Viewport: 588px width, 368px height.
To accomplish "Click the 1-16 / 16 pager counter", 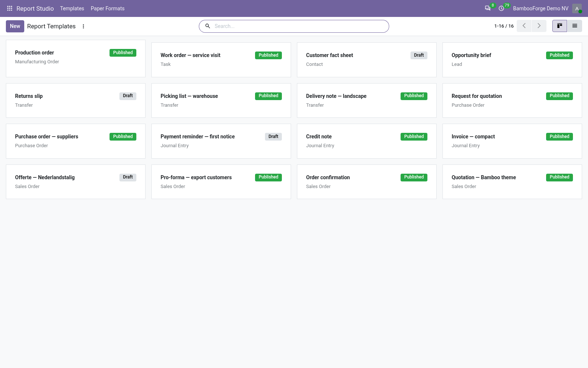I will click(x=504, y=26).
